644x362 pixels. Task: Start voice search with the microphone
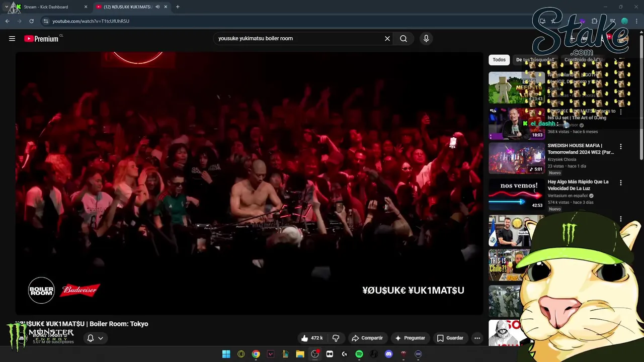pos(426,39)
